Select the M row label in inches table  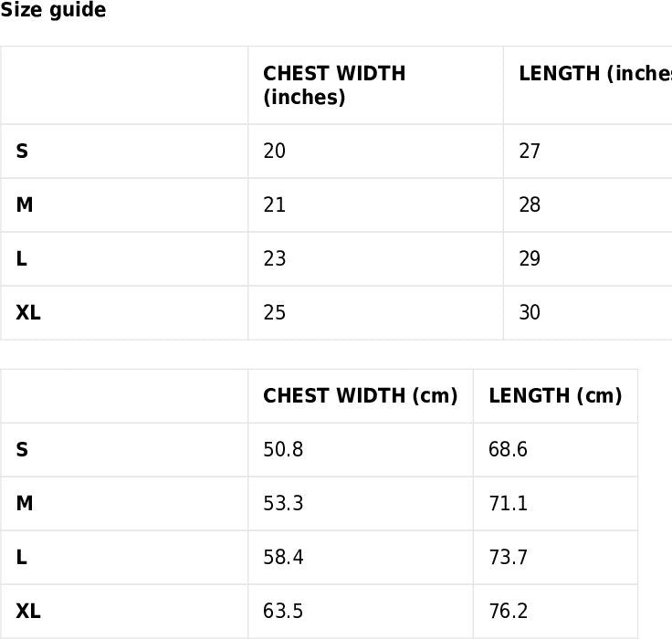(x=24, y=205)
